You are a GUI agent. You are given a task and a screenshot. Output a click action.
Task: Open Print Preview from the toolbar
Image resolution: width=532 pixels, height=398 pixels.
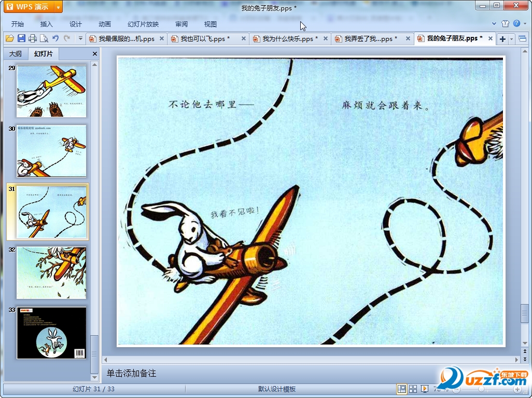click(44, 38)
